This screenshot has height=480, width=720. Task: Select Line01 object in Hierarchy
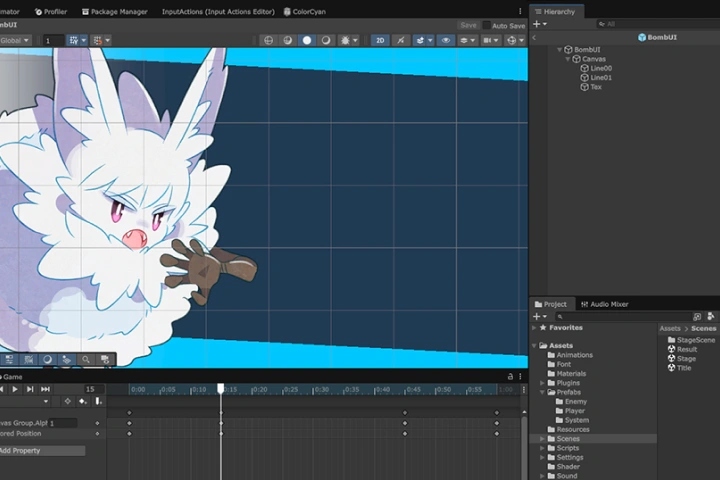596,78
